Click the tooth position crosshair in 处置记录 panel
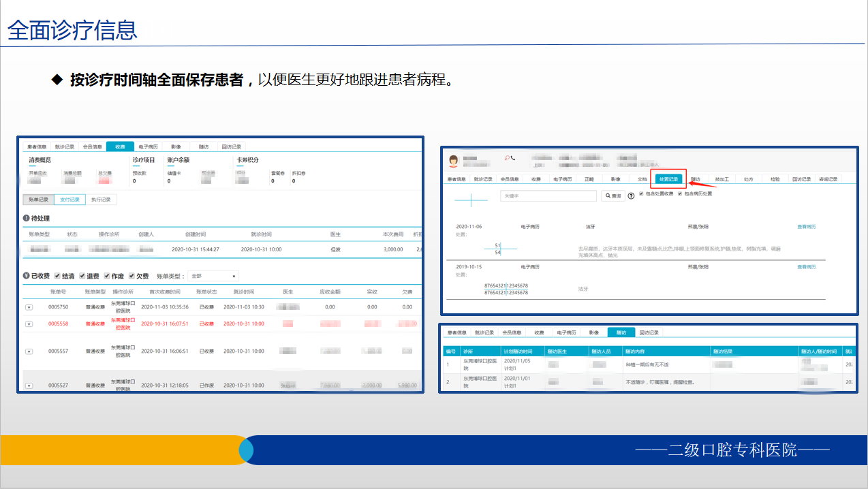The image size is (868, 489). point(471,199)
